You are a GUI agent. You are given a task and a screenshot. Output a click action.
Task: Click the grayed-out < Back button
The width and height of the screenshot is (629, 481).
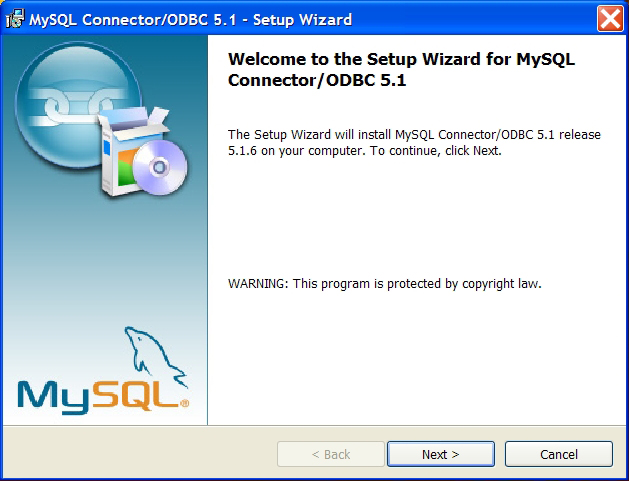tap(331, 454)
